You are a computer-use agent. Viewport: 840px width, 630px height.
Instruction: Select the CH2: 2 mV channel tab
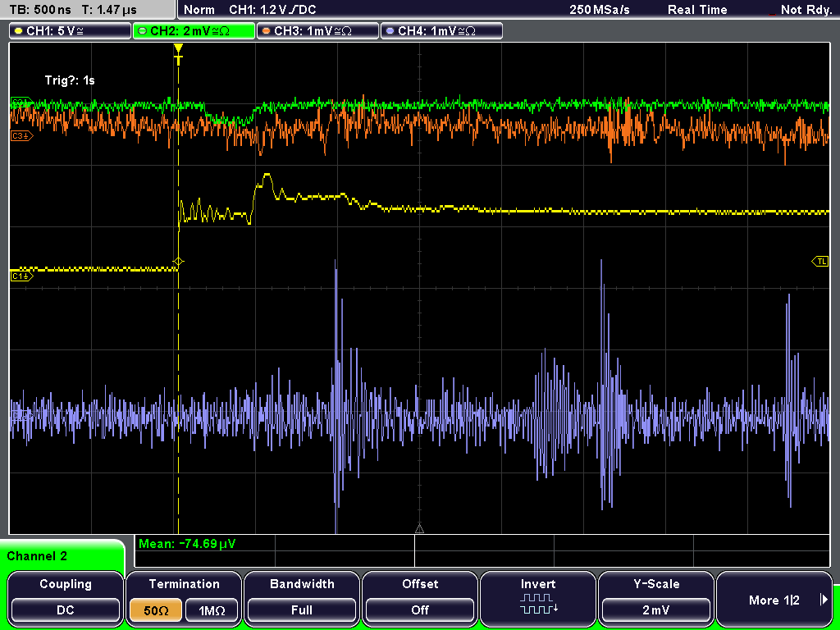point(194,31)
